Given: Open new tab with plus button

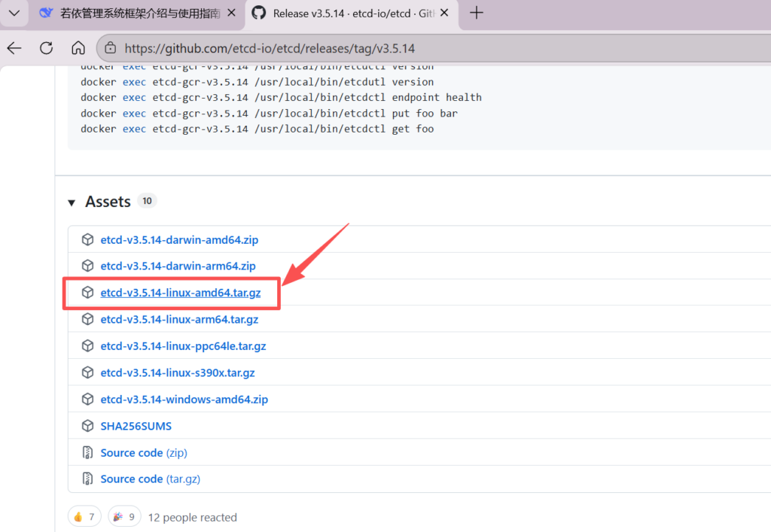Looking at the screenshot, I should coord(476,13).
